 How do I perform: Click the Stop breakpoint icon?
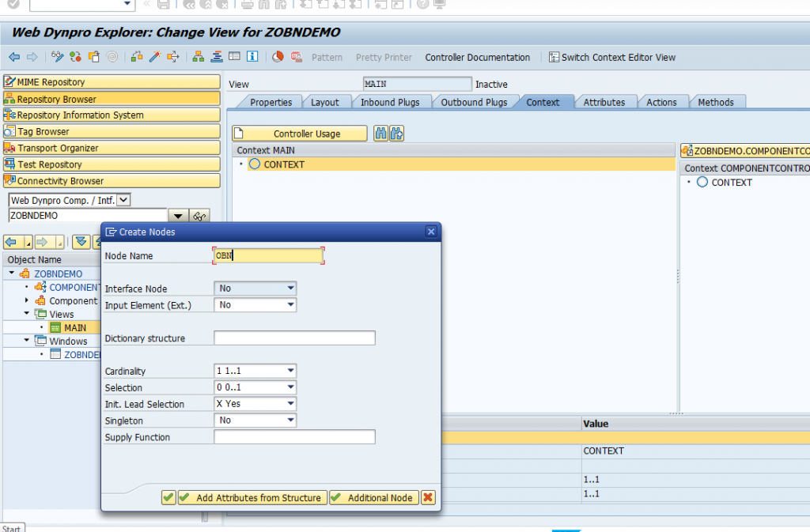[x=296, y=57]
